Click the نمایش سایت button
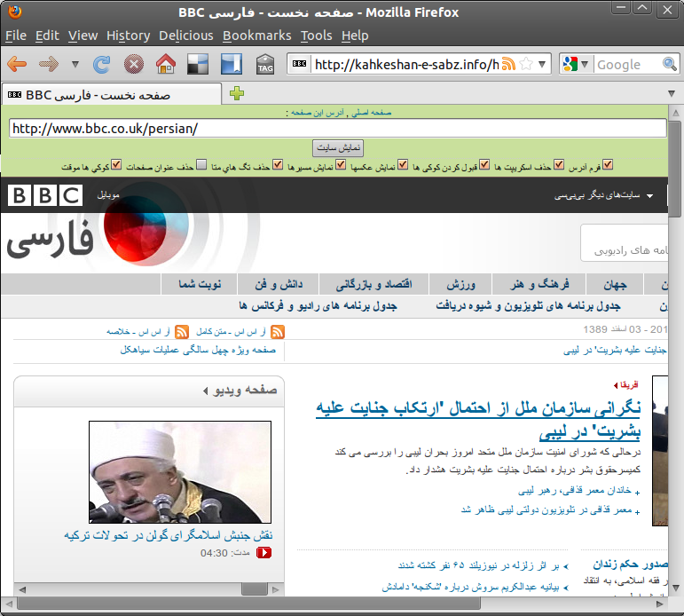 tap(339, 147)
